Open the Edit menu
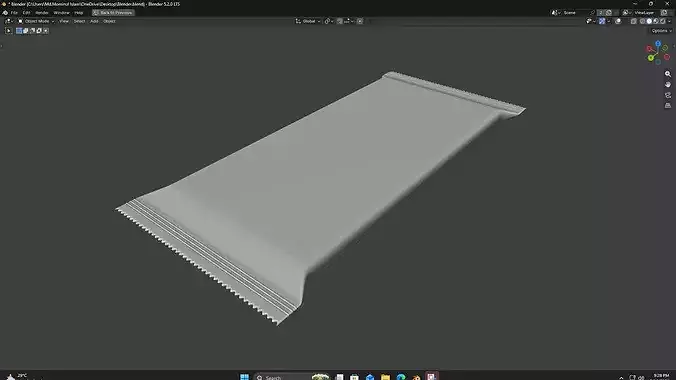This screenshot has height=380, width=676. (x=26, y=13)
